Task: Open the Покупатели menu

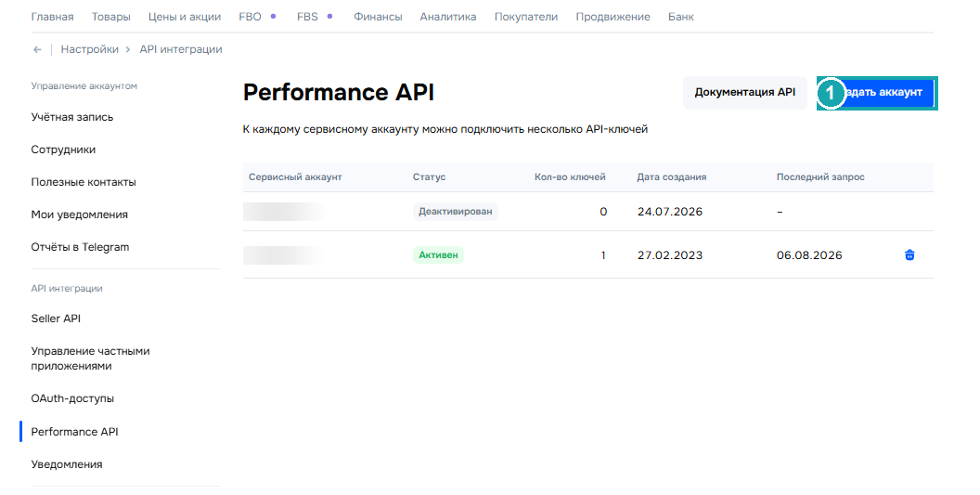Action: tap(526, 17)
